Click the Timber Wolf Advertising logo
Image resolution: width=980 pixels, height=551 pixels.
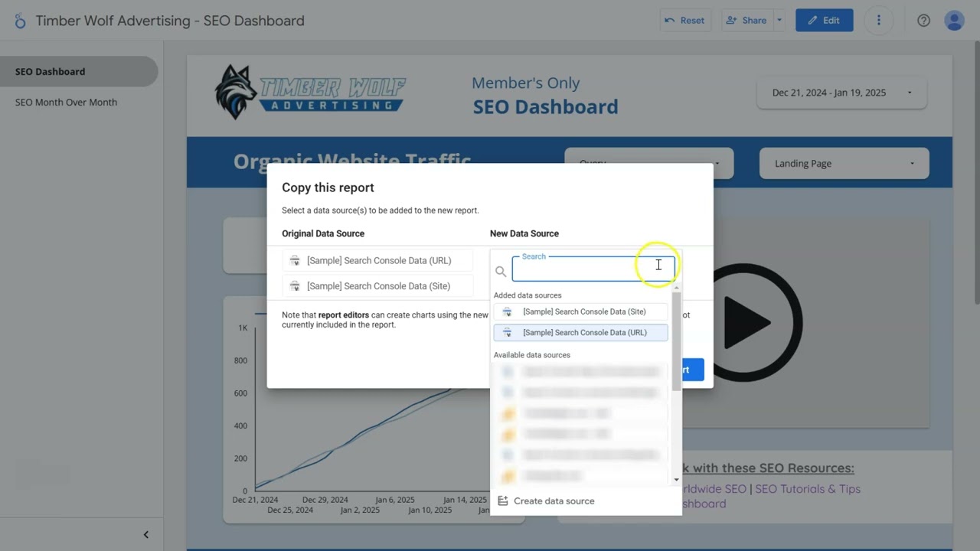tap(310, 92)
